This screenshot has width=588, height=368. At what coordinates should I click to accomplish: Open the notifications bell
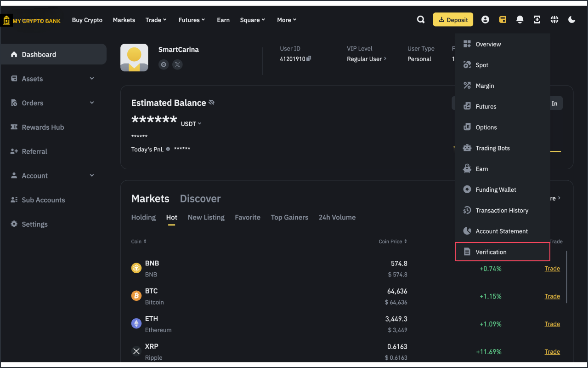click(520, 20)
